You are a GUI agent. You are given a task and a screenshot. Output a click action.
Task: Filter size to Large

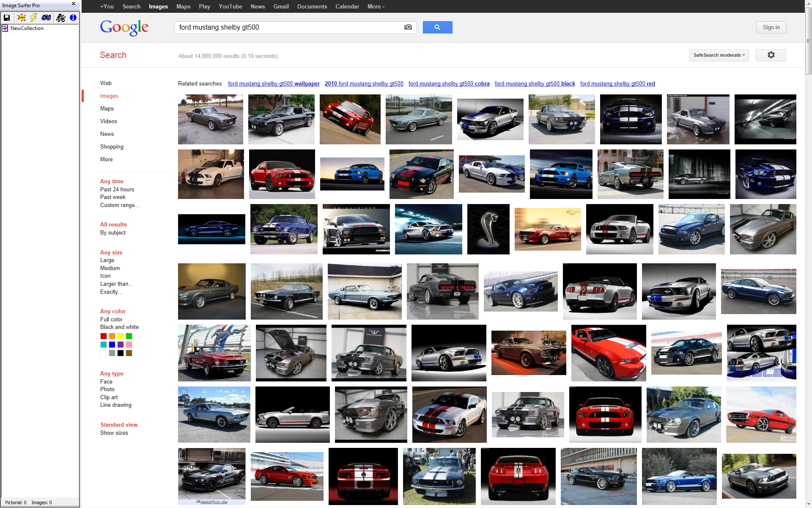(107, 260)
